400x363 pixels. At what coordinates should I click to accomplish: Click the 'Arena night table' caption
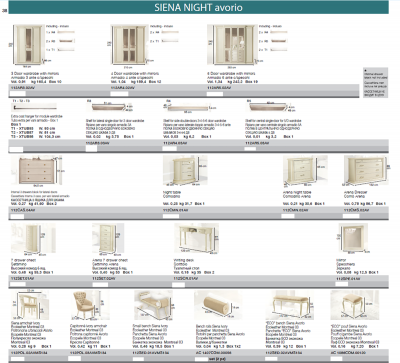coord(297,192)
